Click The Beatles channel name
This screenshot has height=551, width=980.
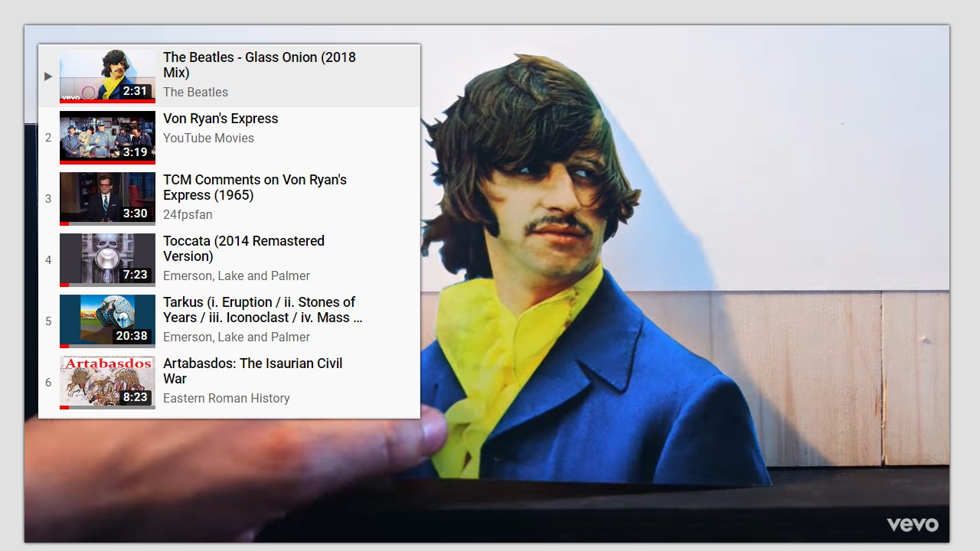195,92
